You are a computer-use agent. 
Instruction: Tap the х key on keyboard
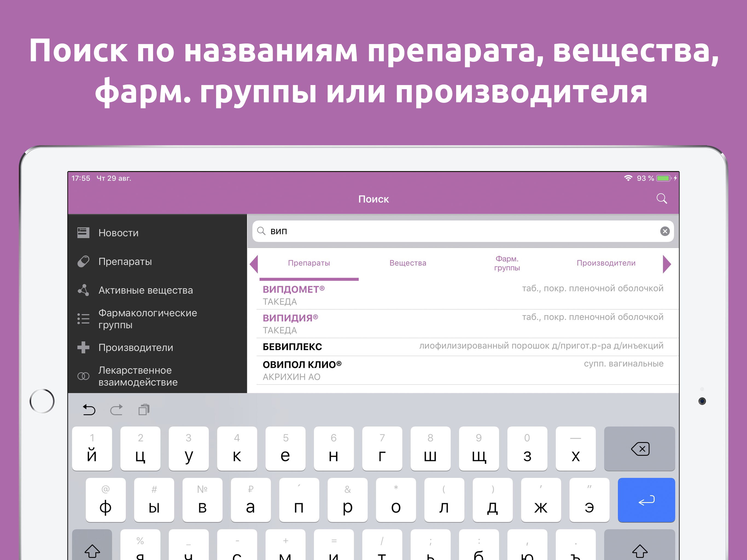tap(576, 448)
